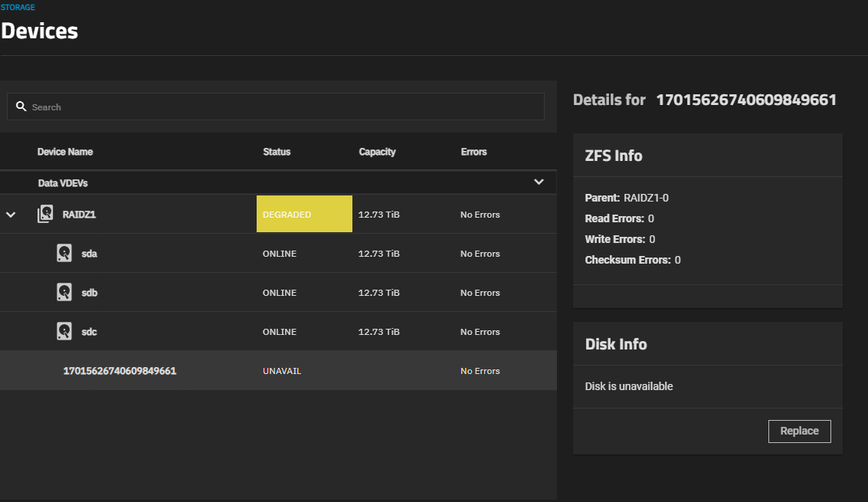Image resolution: width=868 pixels, height=502 pixels.
Task: Click Write Errors: 0 line
Action: point(620,239)
